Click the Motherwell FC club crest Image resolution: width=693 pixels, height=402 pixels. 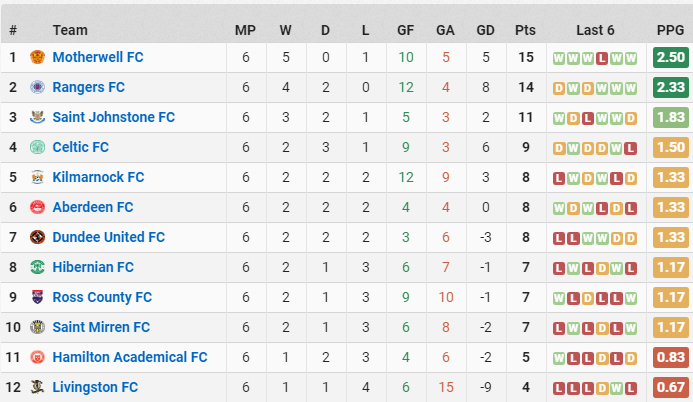pyautogui.click(x=38, y=57)
